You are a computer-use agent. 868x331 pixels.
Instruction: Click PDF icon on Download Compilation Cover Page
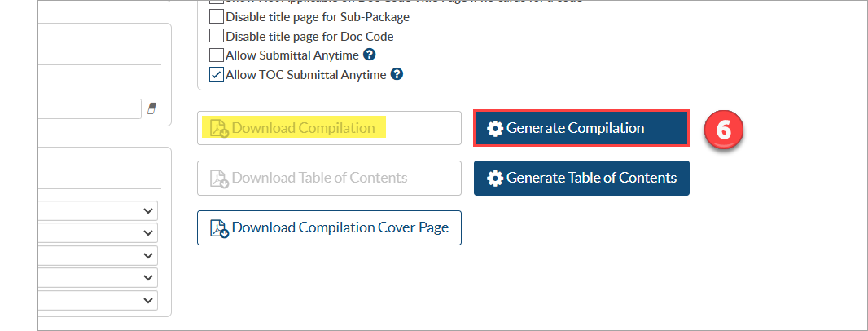click(x=219, y=228)
